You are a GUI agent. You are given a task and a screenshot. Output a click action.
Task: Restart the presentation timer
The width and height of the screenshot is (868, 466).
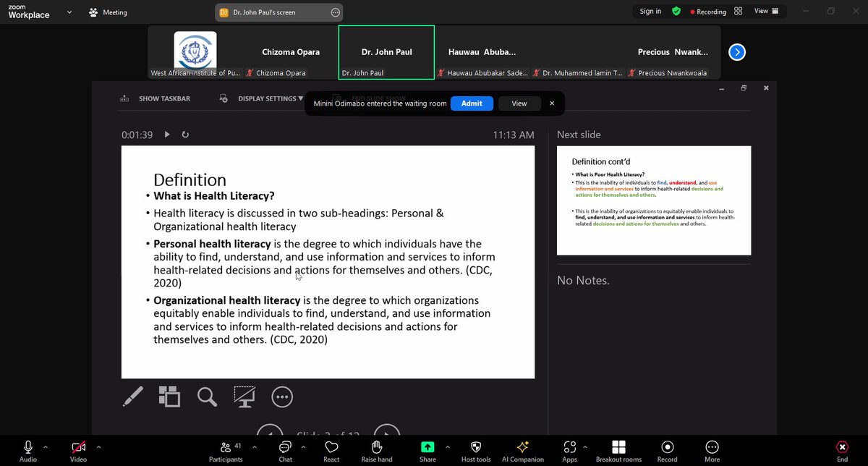click(185, 135)
